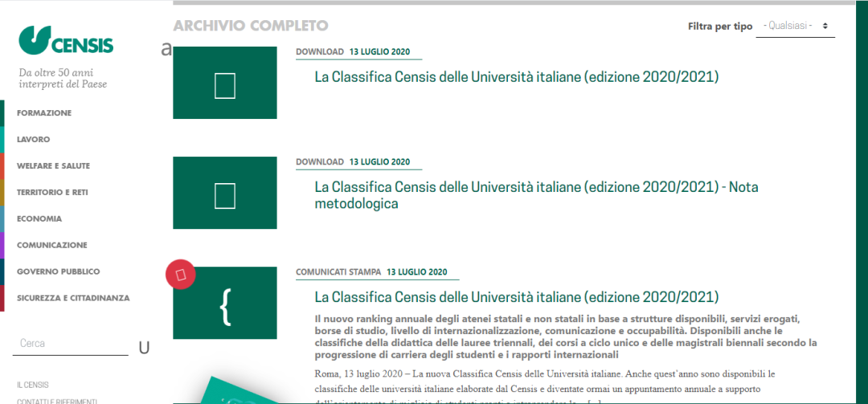Image resolution: width=868 pixels, height=404 pixels.
Task: Click the thumbnail of first download item
Action: [225, 83]
